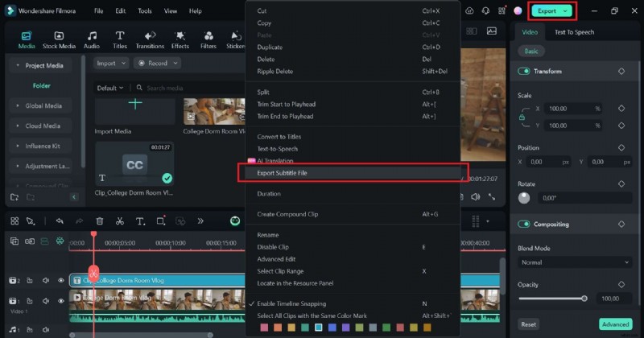The width and height of the screenshot is (644, 338).
Task: Choose Export Subtitle File from context menu
Action: (282, 173)
